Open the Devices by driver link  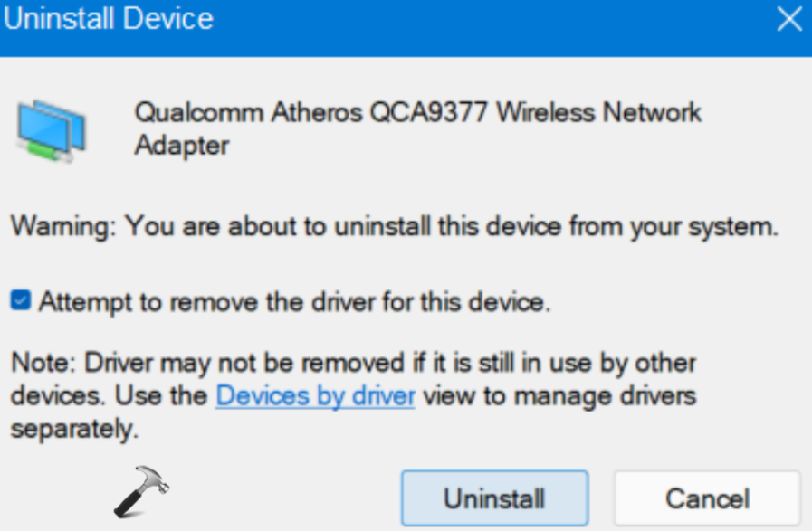pos(315,396)
